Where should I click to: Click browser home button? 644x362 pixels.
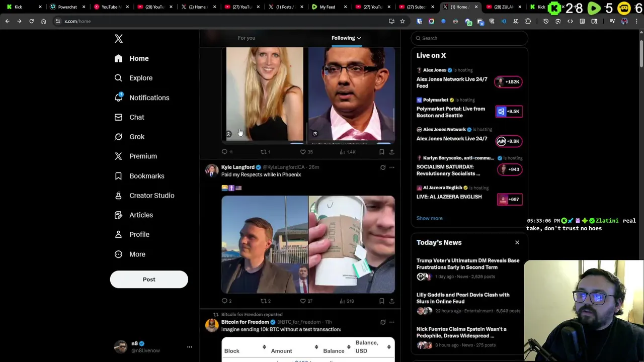pos(43,21)
